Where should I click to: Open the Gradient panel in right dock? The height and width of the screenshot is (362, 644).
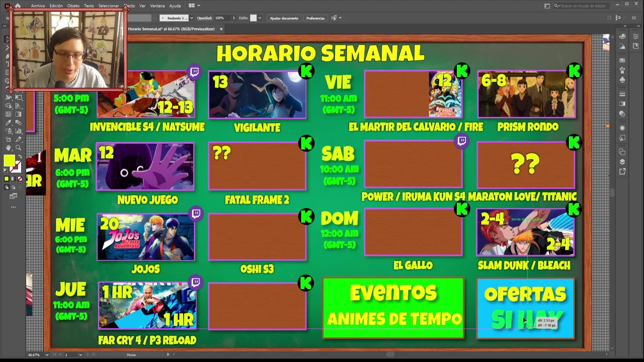coord(622,104)
